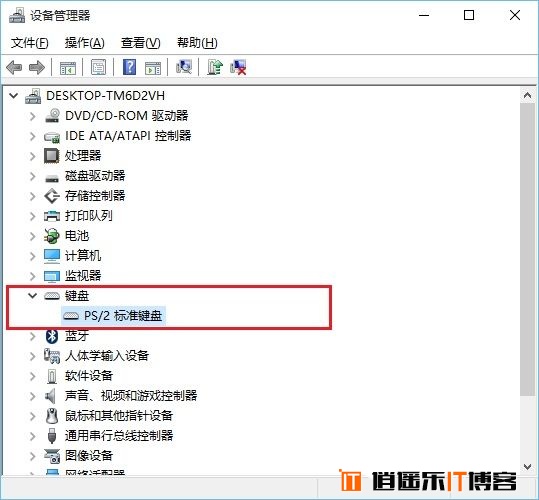
Task: Click the uninstall device red X icon
Action: coord(238,67)
